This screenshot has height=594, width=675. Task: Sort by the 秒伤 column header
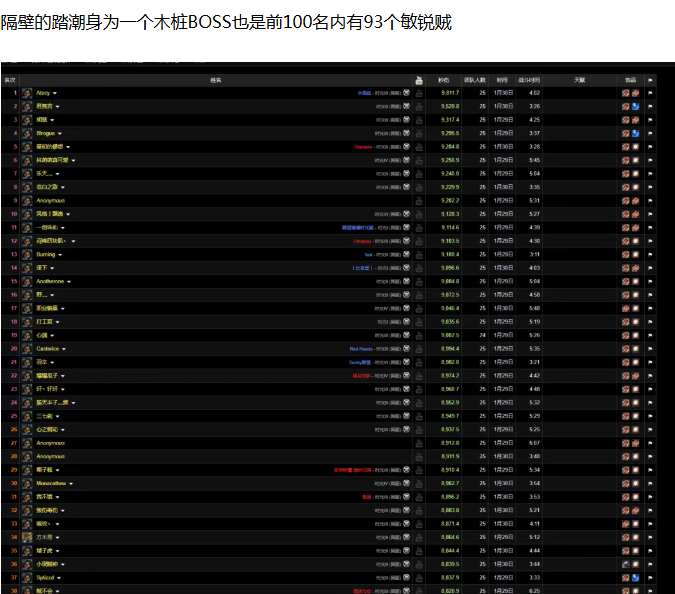tap(443, 80)
